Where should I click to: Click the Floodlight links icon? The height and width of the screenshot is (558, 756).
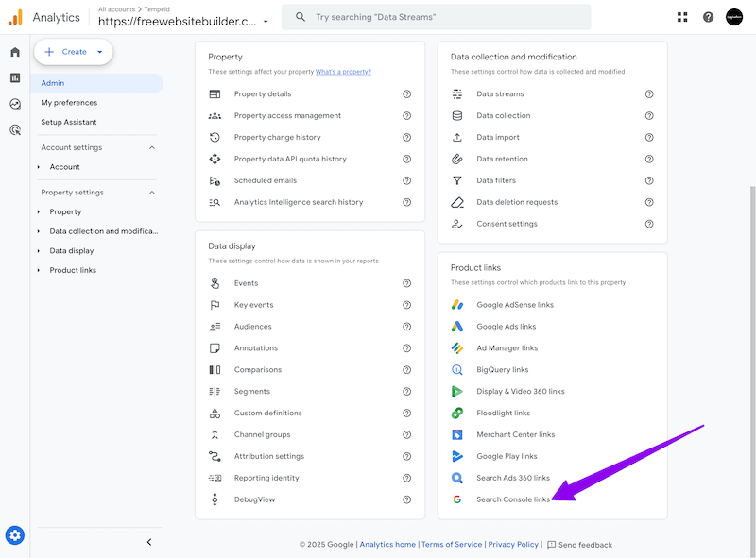[457, 413]
